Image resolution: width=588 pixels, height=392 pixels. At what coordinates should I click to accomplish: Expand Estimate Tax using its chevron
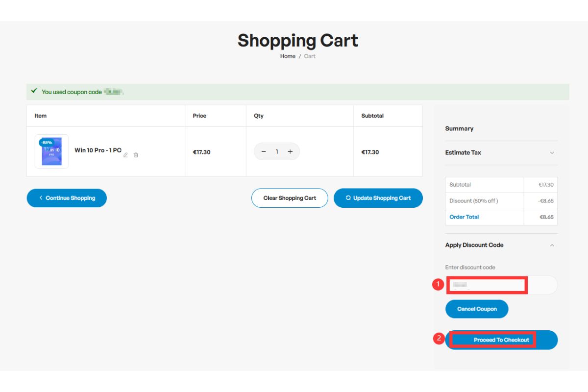pyautogui.click(x=552, y=153)
